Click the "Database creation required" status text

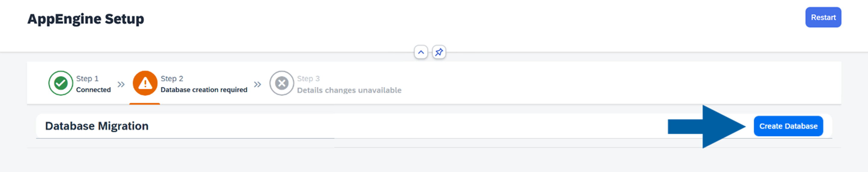(x=204, y=89)
